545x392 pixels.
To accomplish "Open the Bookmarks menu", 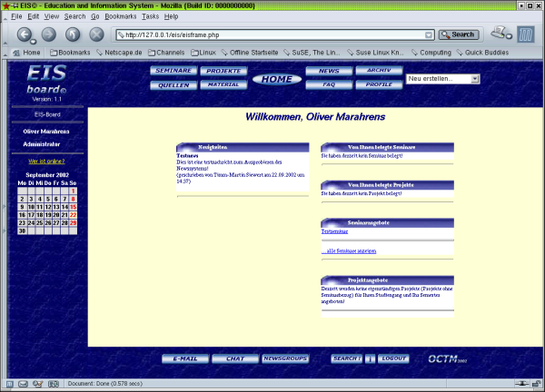I will 119,16.
